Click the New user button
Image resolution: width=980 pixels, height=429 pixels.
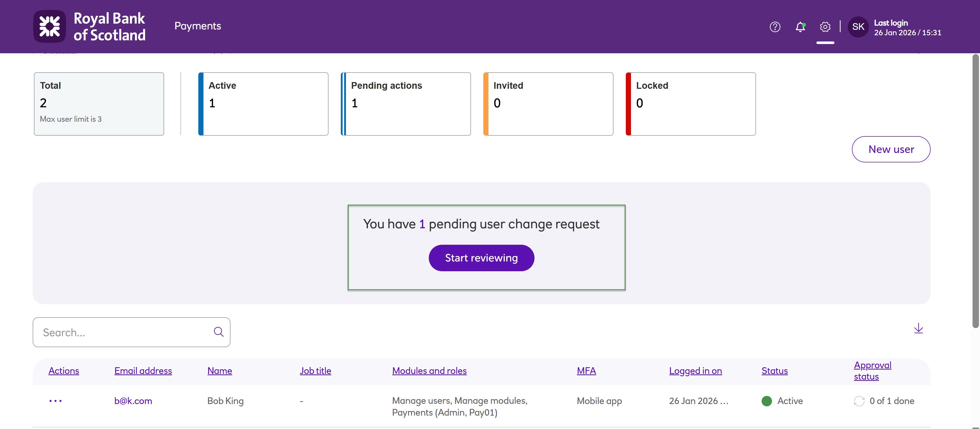coord(890,149)
